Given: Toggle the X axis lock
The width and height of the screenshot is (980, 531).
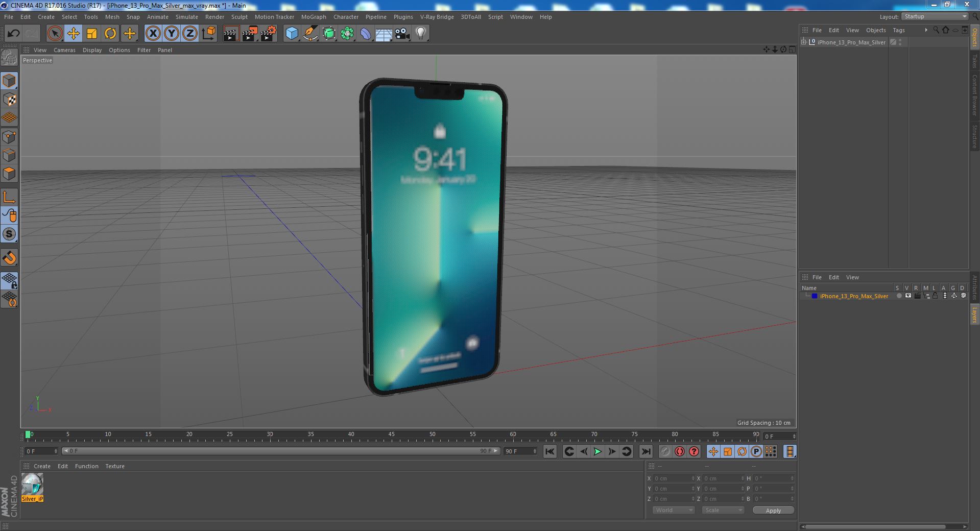Looking at the screenshot, I should 153,34.
